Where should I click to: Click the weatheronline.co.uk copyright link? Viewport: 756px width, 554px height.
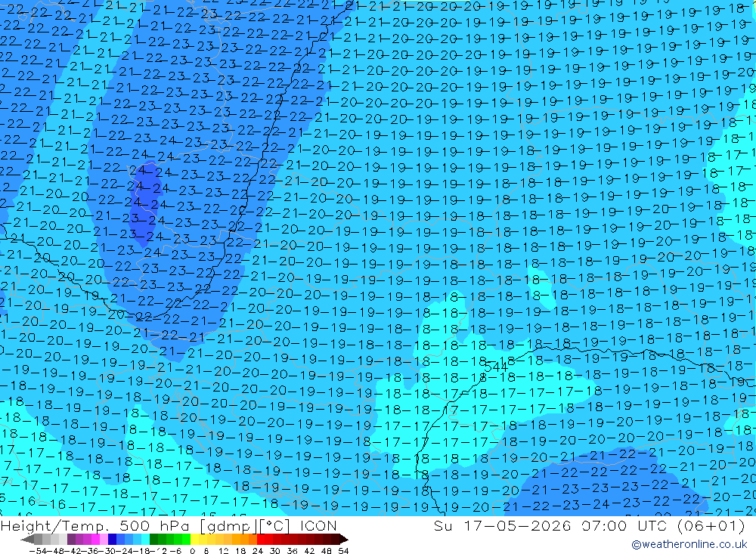tap(689, 544)
